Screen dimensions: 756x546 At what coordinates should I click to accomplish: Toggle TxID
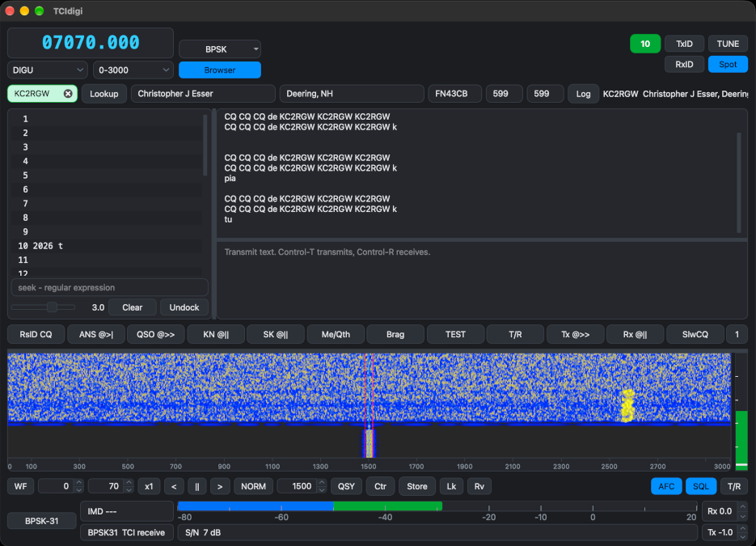coord(684,44)
